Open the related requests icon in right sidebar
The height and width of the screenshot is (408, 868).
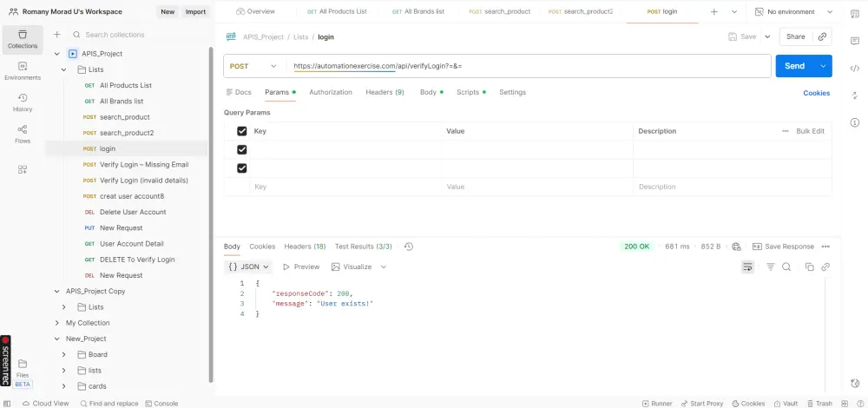pyautogui.click(x=855, y=95)
